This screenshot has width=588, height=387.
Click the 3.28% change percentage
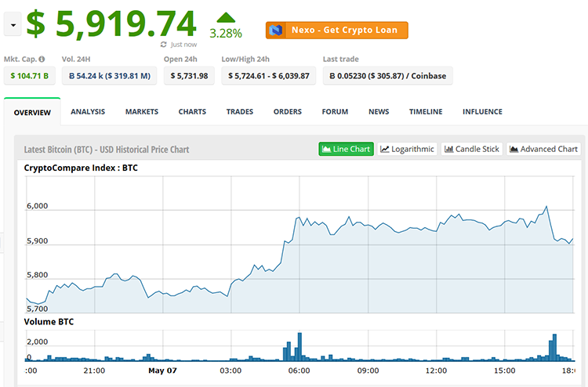pyautogui.click(x=226, y=34)
